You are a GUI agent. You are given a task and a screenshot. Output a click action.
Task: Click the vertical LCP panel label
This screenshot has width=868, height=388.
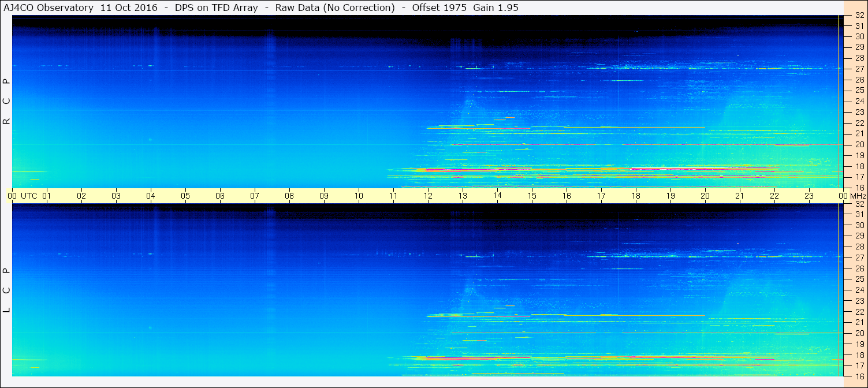pos(6,290)
